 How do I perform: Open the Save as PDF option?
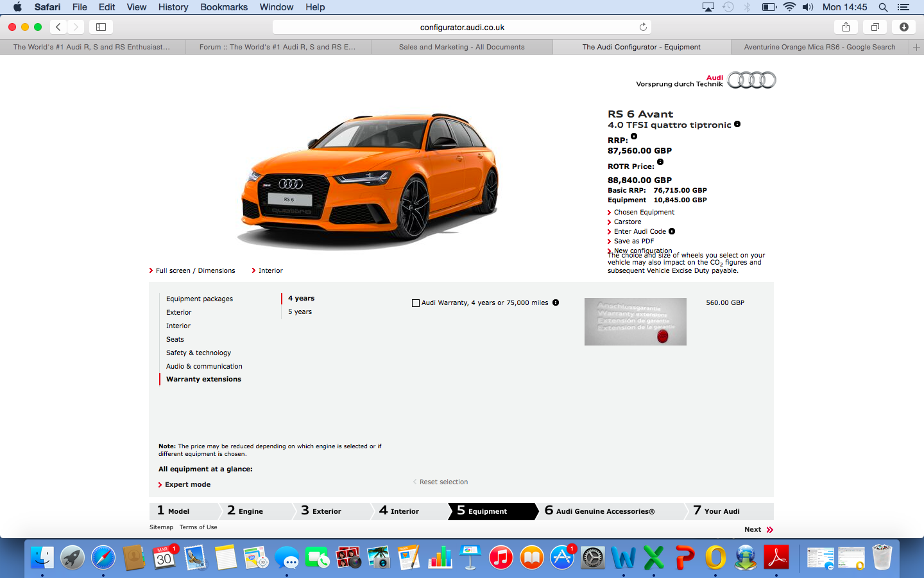click(634, 241)
